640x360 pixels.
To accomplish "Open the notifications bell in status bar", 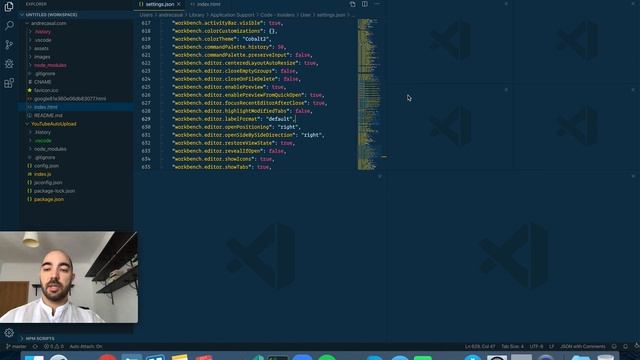I will click(x=625, y=347).
